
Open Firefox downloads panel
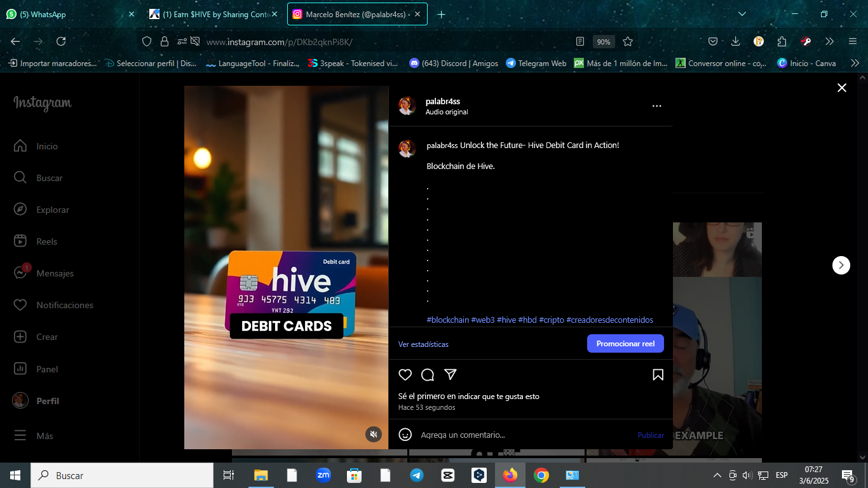736,41
